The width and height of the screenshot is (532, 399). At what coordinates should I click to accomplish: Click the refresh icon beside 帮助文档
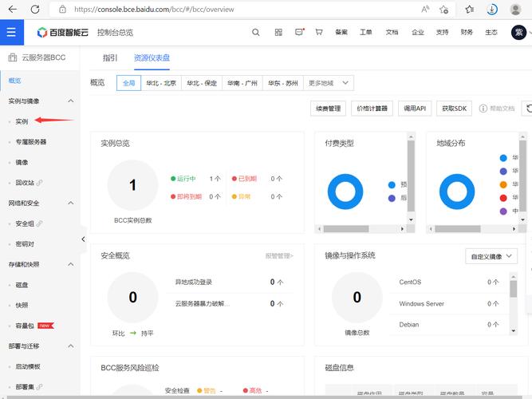[529, 109]
